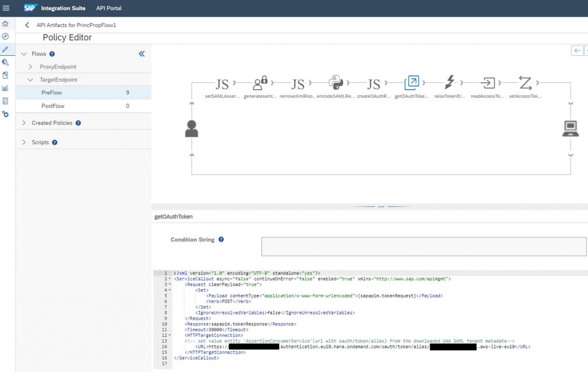This screenshot has height=372, width=588.
Task: Show help for Scripts
Action: (55, 143)
